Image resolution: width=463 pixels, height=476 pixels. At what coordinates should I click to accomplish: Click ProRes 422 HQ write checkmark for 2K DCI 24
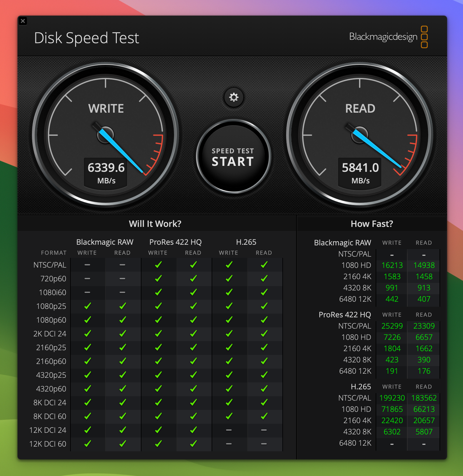tap(158, 334)
